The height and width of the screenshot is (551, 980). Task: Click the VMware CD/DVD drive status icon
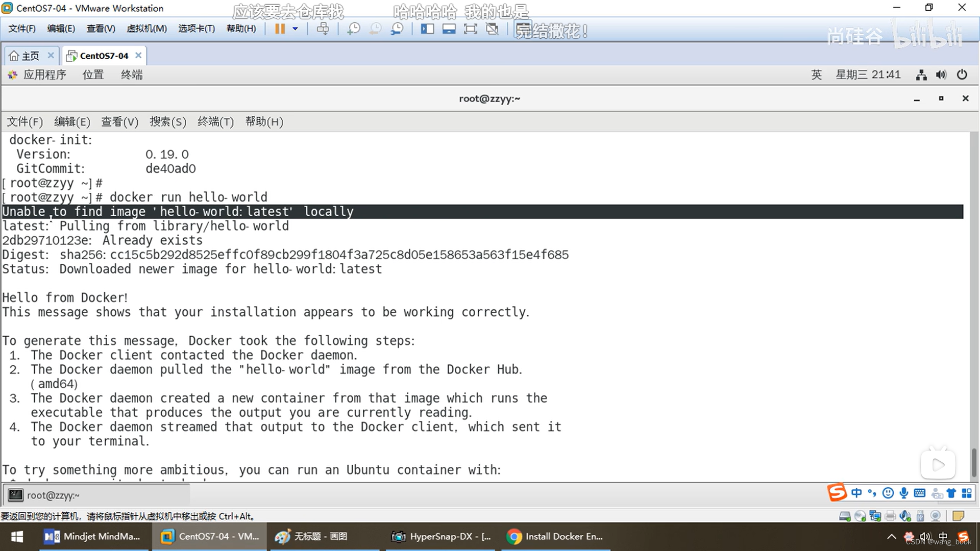860,516
